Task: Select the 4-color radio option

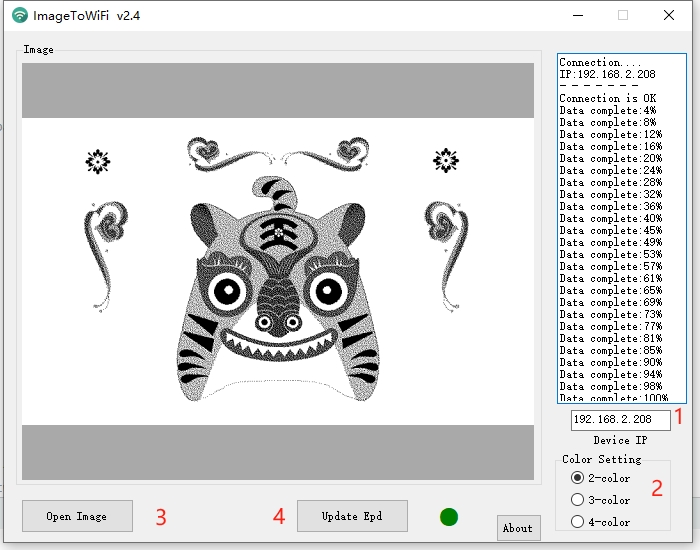Action: (x=577, y=522)
